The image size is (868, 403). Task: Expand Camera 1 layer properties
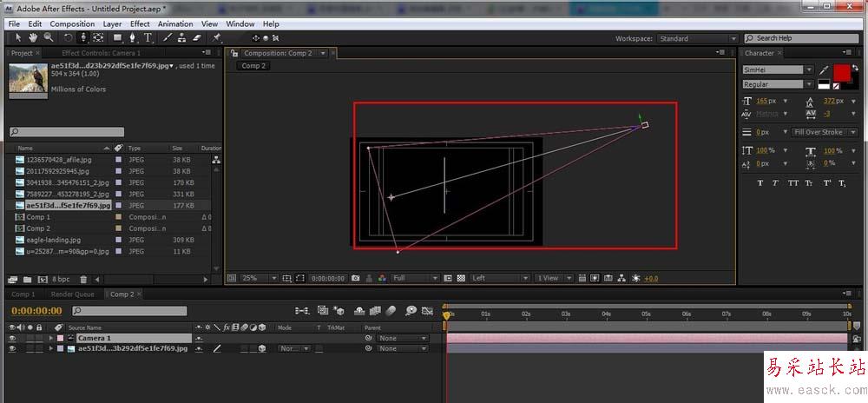tap(51, 338)
